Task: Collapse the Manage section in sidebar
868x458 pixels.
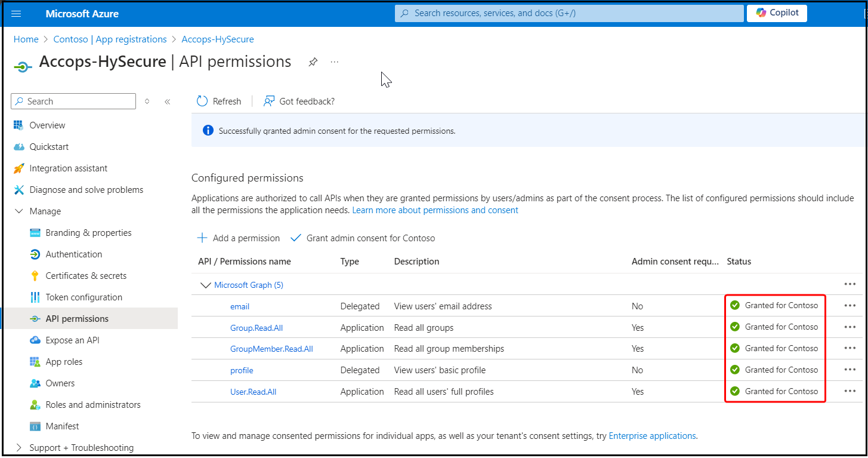Action: click(x=18, y=211)
